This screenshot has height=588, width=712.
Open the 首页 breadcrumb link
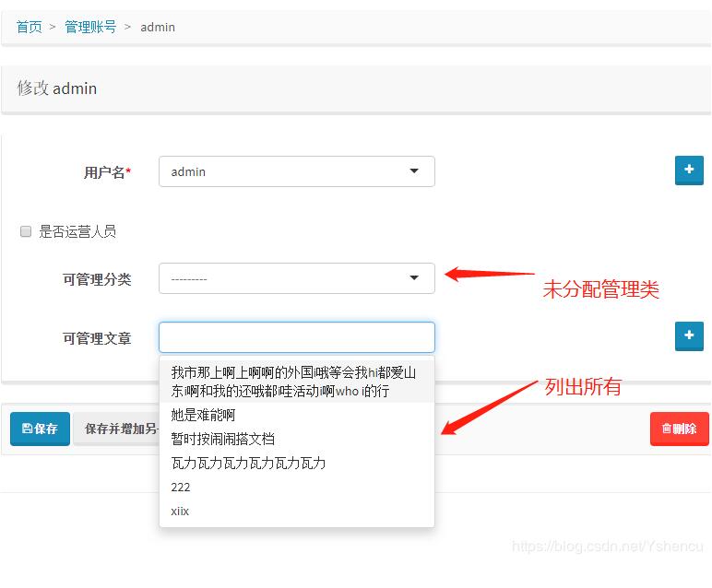coord(30,28)
